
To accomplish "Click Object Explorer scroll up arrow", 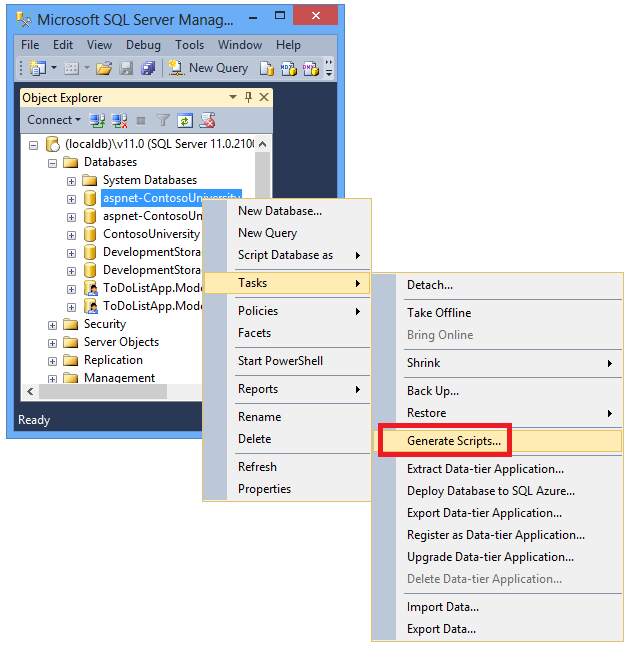I will [262, 144].
